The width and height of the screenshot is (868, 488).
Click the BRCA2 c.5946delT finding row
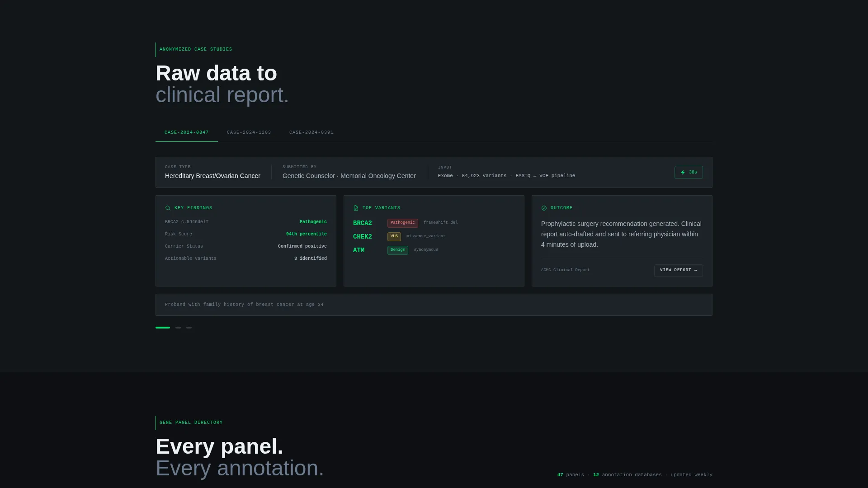coord(245,222)
